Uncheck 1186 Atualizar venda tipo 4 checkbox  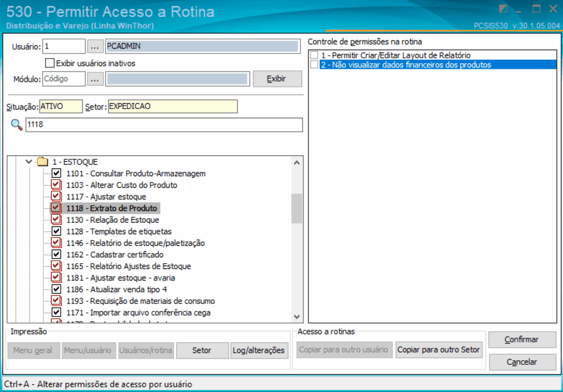[56, 289]
